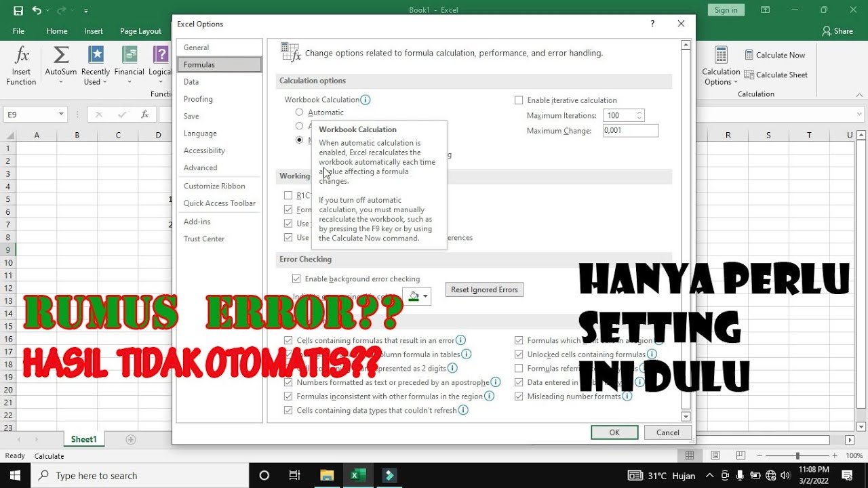868x488 pixels.
Task: Click the Save icon in Quick Access Toolbar
Action: (18, 10)
